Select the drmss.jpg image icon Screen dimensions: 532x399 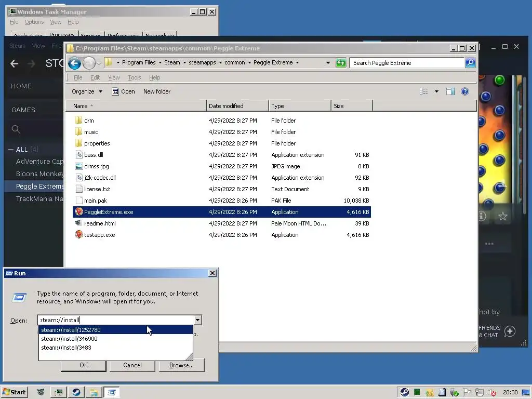point(79,166)
